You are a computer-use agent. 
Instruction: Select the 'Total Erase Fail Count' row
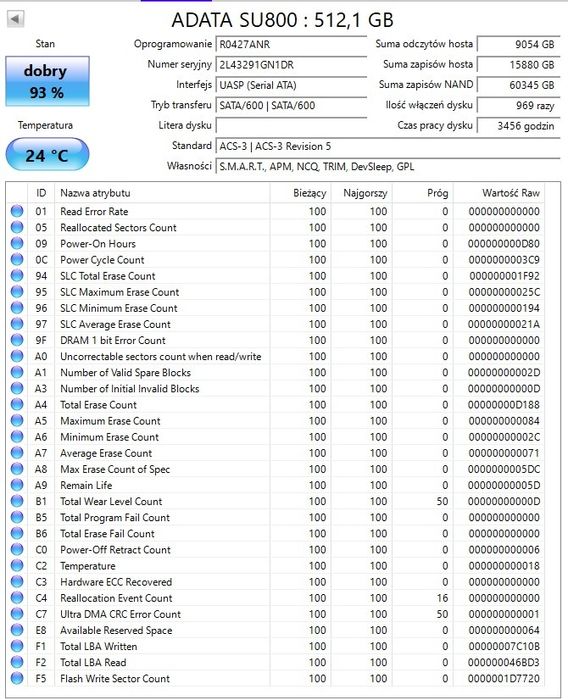[x=276, y=533]
